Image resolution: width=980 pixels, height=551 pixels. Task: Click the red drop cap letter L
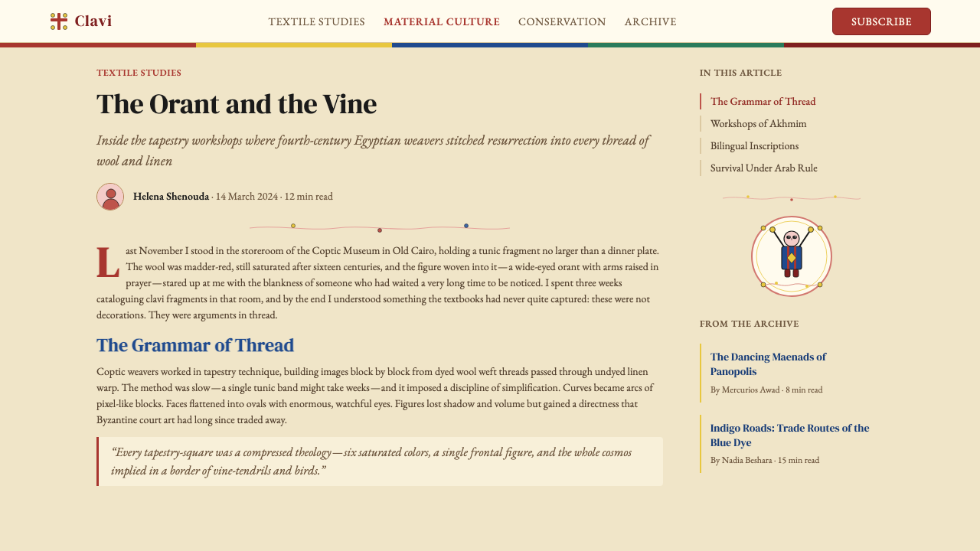click(108, 262)
